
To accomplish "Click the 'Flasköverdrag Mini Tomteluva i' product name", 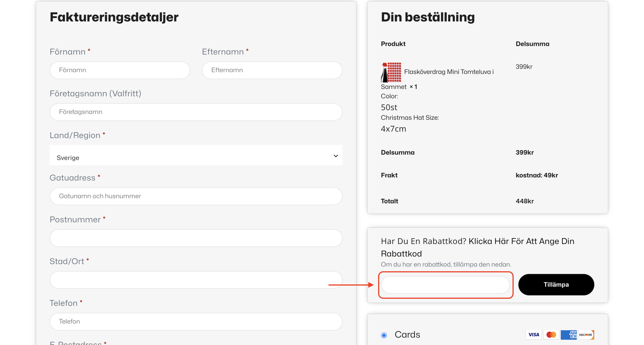I will point(449,72).
